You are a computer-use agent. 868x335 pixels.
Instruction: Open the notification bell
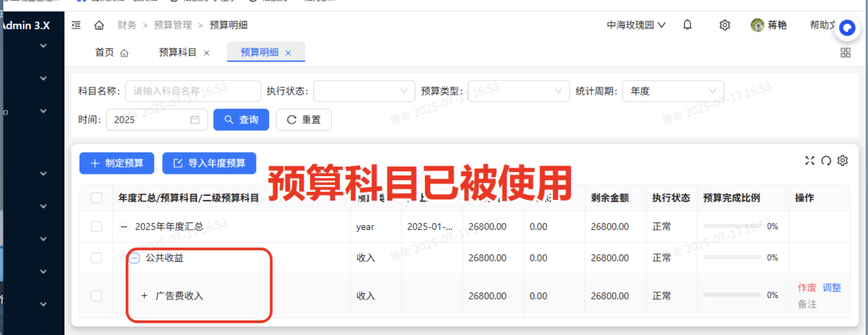coord(687,25)
